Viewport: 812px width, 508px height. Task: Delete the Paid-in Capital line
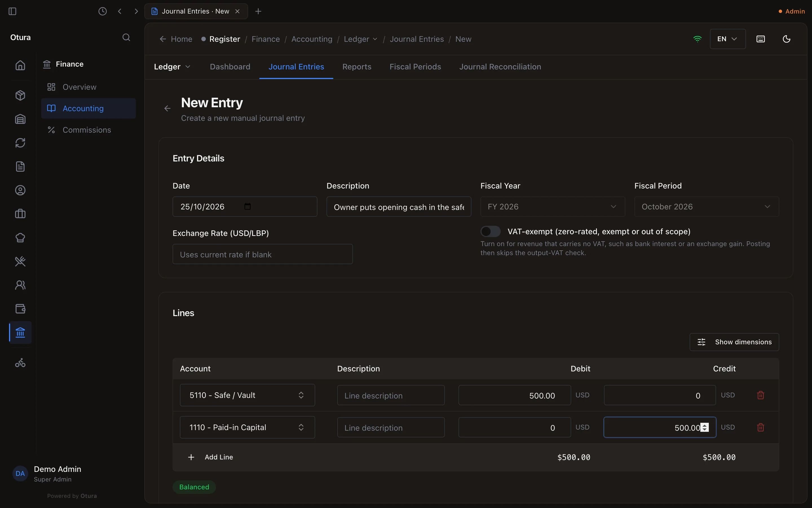[x=761, y=427]
